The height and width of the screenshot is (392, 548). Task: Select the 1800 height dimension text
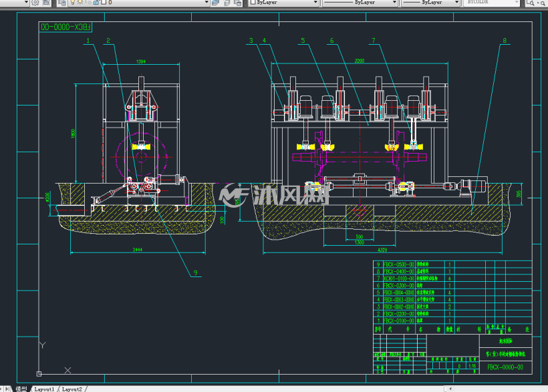(73, 134)
